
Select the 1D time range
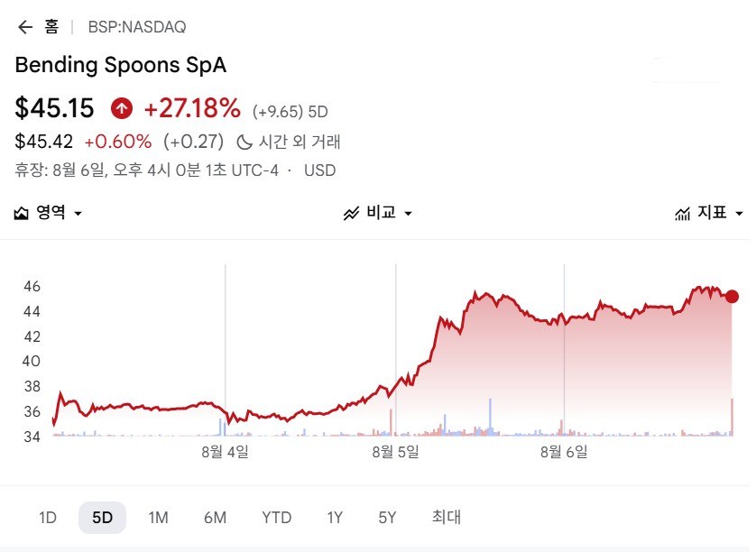[x=47, y=518]
